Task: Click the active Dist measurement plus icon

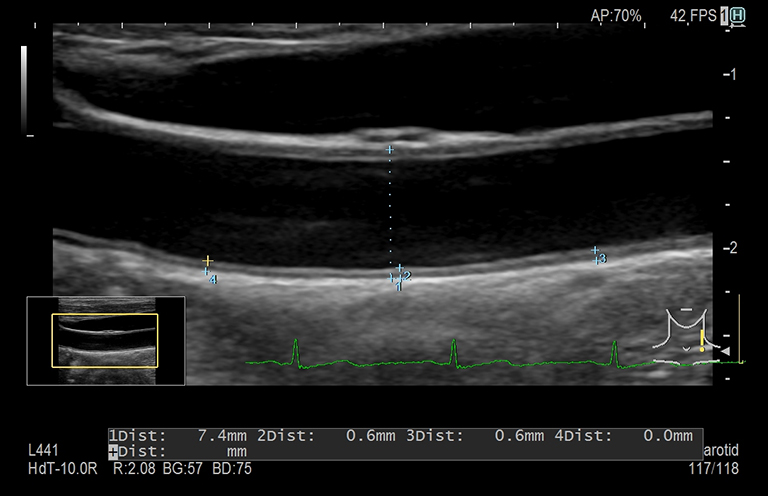Action: [x=113, y=451]
